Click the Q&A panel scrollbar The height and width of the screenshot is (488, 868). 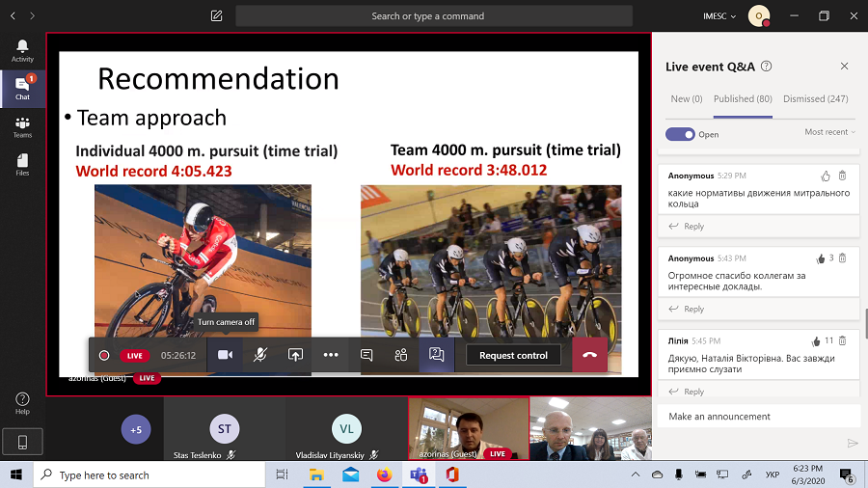pyautogui.click(x=865, y=323)
